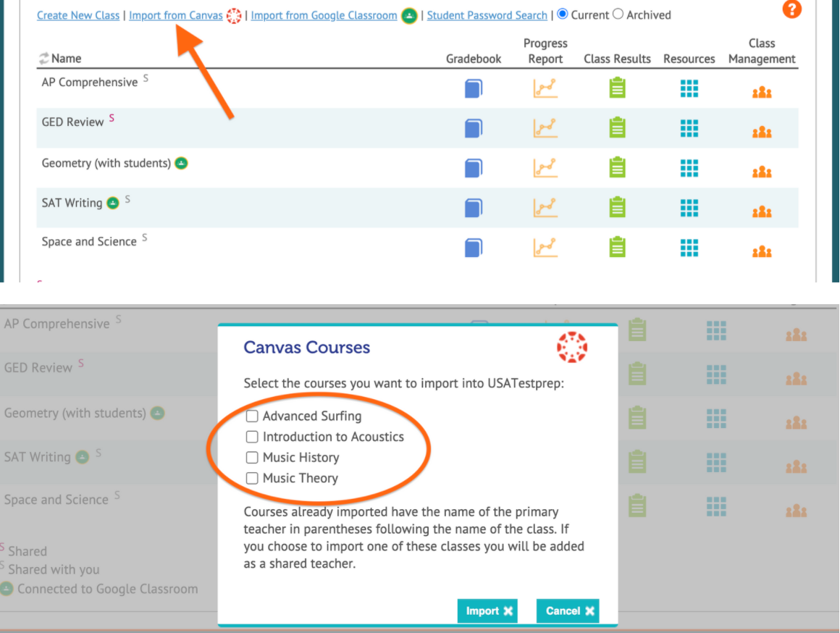Screen dimensions: 840x633
Task: Click the Class Management column header
Action: [762, 51]
